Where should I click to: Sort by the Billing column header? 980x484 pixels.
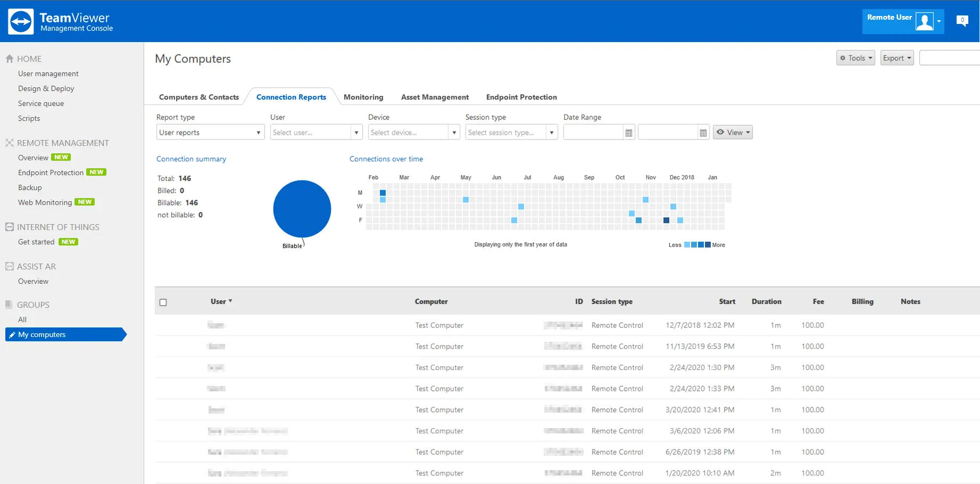click(862, 301)
